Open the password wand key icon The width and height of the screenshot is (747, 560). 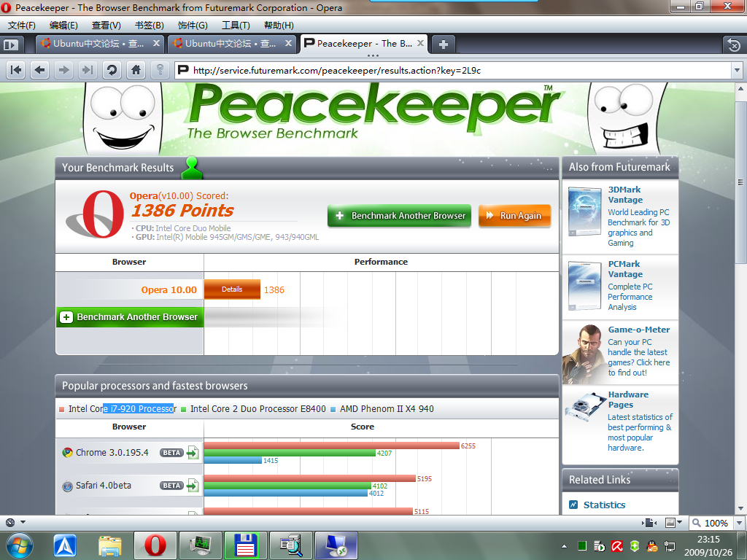pyautogui.click(x=160, y=71)
